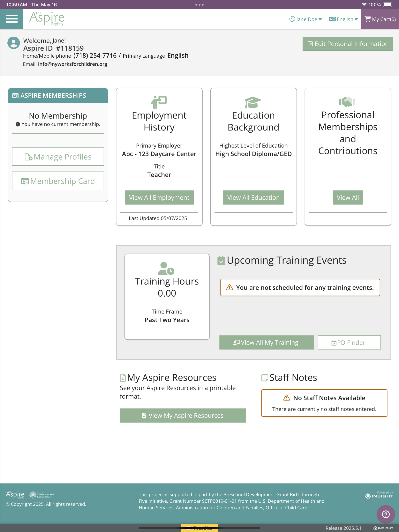Click the graduation cap Education icon
Screen dimensions: 399x532
pyautogui.click(x=253, y=102)
